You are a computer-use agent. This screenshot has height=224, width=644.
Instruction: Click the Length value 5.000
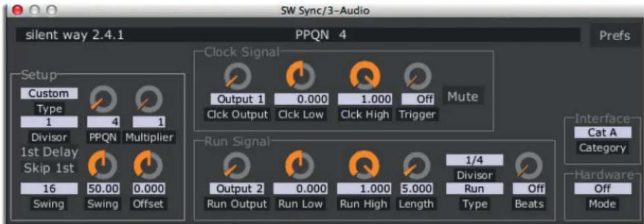(417, 189)
